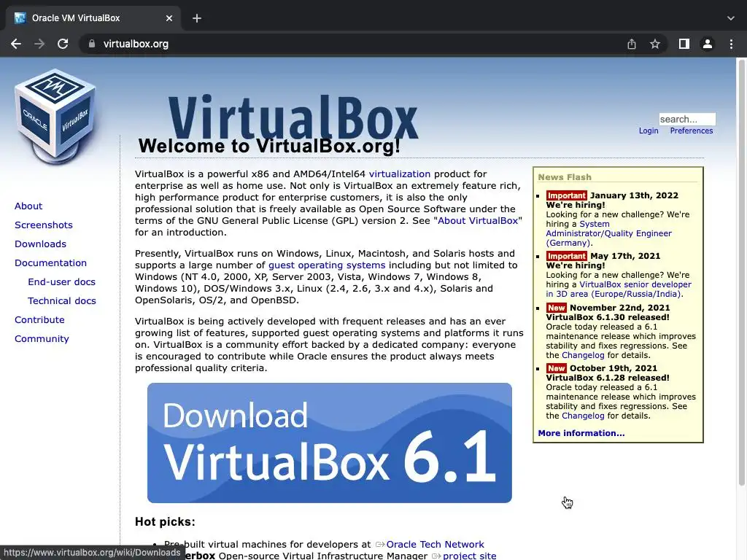Open VirtualBox senior developer job link
747x560 pixels.
point(619,289)
